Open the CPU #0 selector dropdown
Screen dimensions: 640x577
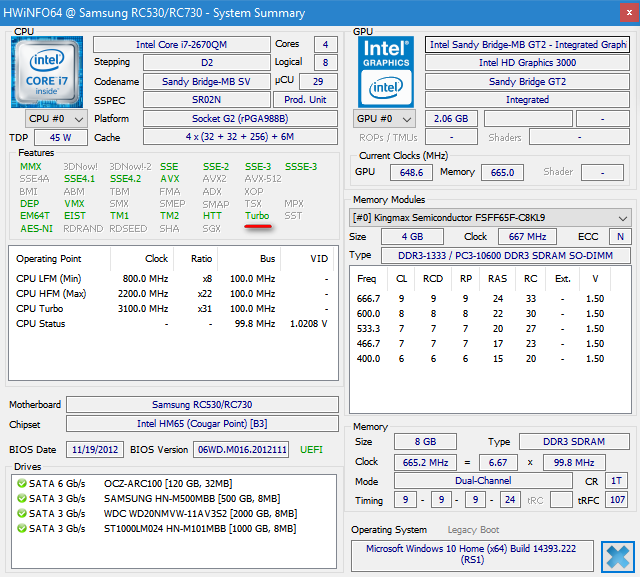tap(56, 119)
